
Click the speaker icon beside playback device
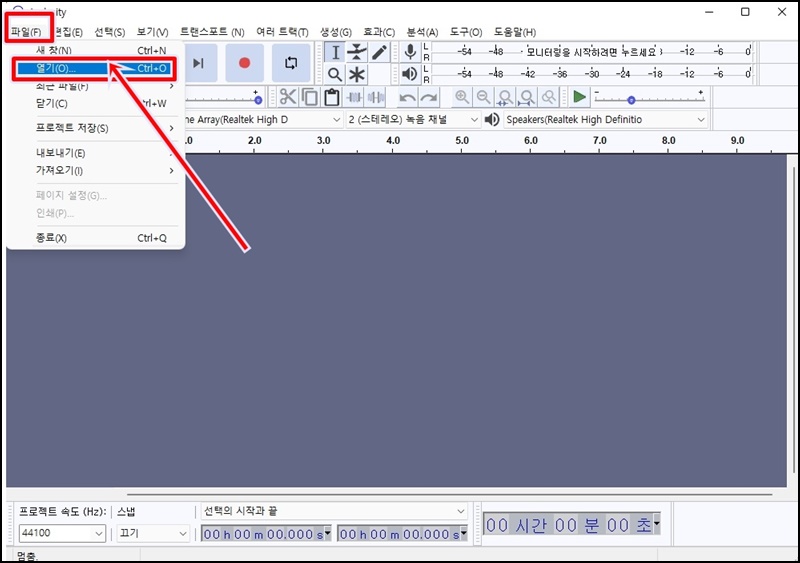[x=492, y=119]
